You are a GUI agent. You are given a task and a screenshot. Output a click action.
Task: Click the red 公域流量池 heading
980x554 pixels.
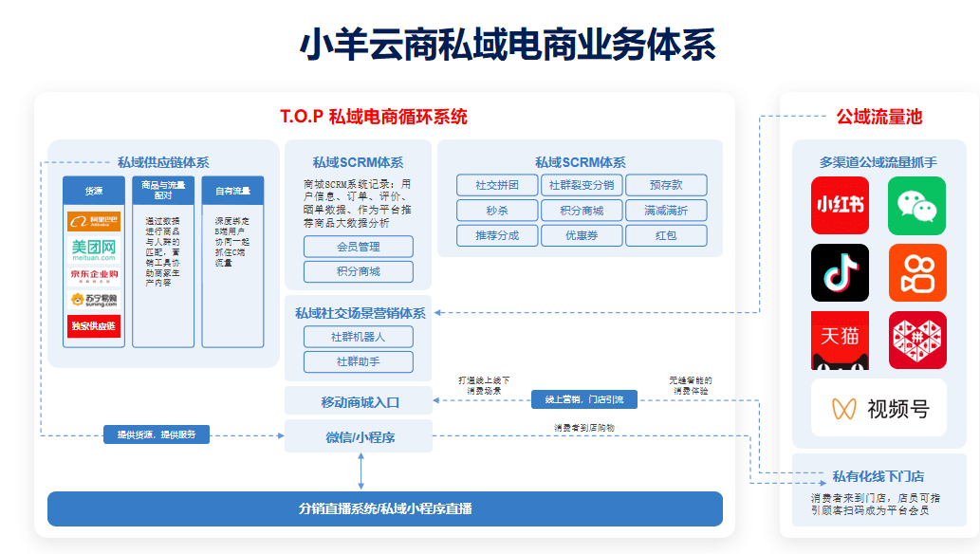[x=878, y=117]
